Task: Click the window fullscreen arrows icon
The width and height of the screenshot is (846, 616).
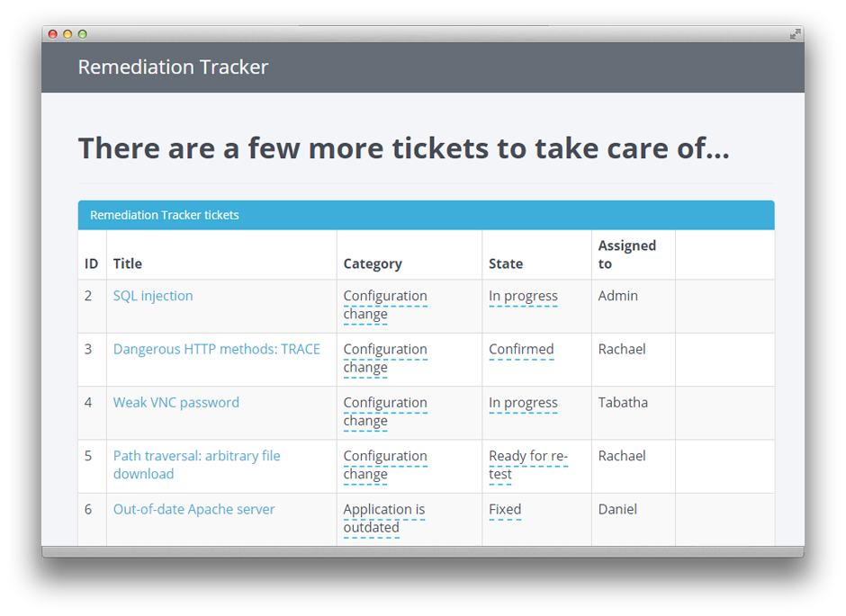Action: [x=795, y=34]
